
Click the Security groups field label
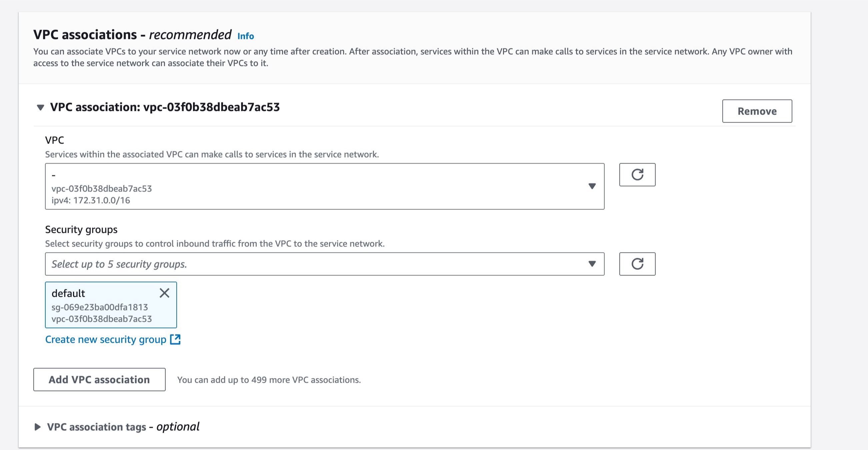(81, 230)
